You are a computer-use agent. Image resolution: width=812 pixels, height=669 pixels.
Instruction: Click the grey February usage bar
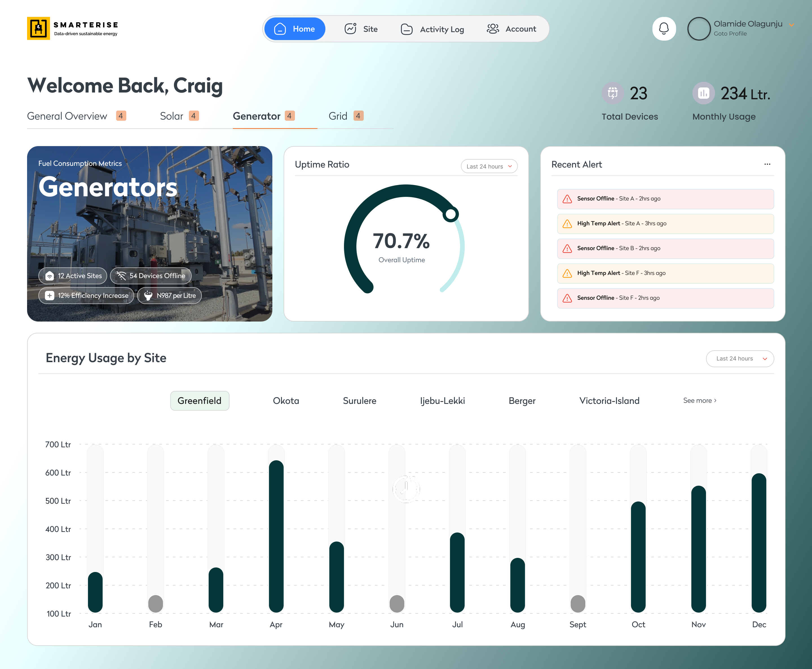(x=156, y=604)
